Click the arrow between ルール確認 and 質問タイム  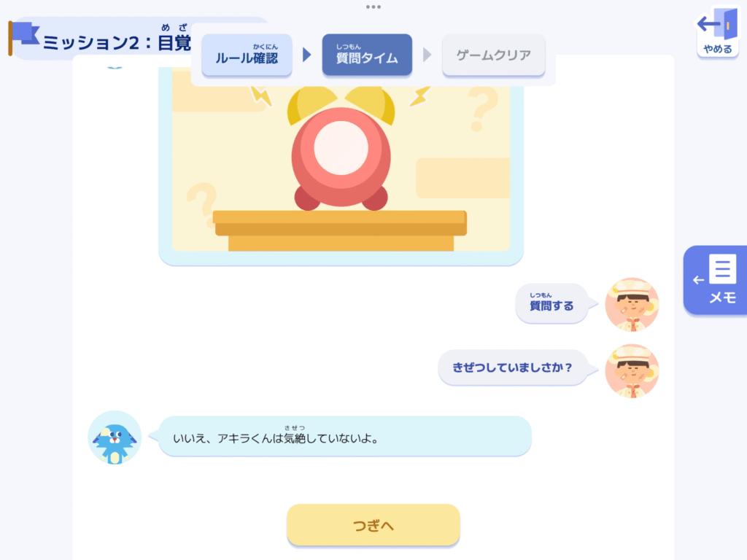pyautogui.click(x=307, y=55)
